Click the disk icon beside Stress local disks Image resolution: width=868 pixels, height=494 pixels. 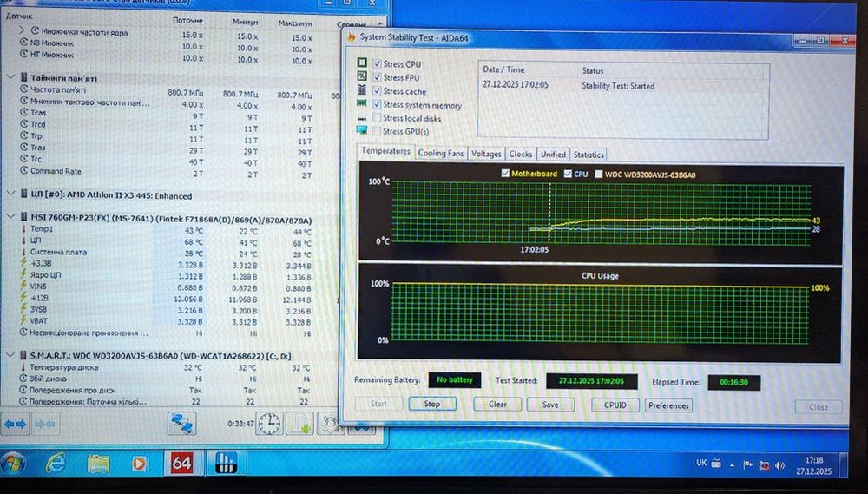click(x=362, y=118)
